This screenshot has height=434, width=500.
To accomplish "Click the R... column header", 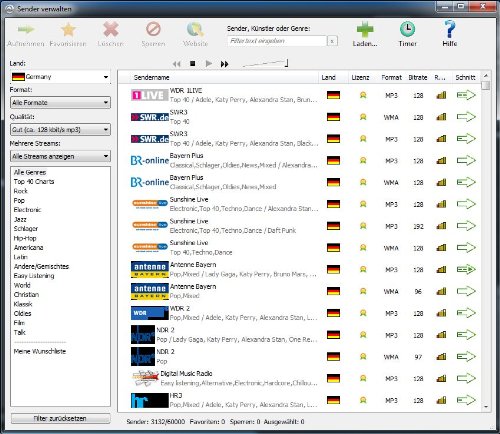I will pyautogui.click(x=440, y=77).
